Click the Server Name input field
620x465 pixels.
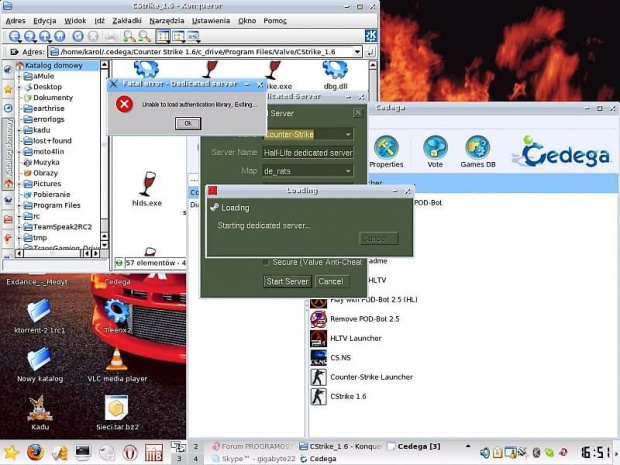click(308, 153)
